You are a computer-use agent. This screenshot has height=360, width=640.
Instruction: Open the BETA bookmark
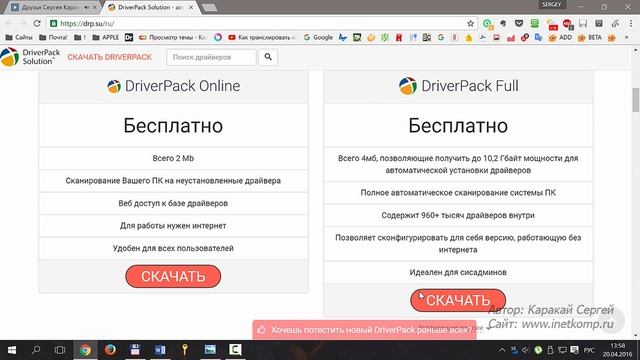point(590,38)
